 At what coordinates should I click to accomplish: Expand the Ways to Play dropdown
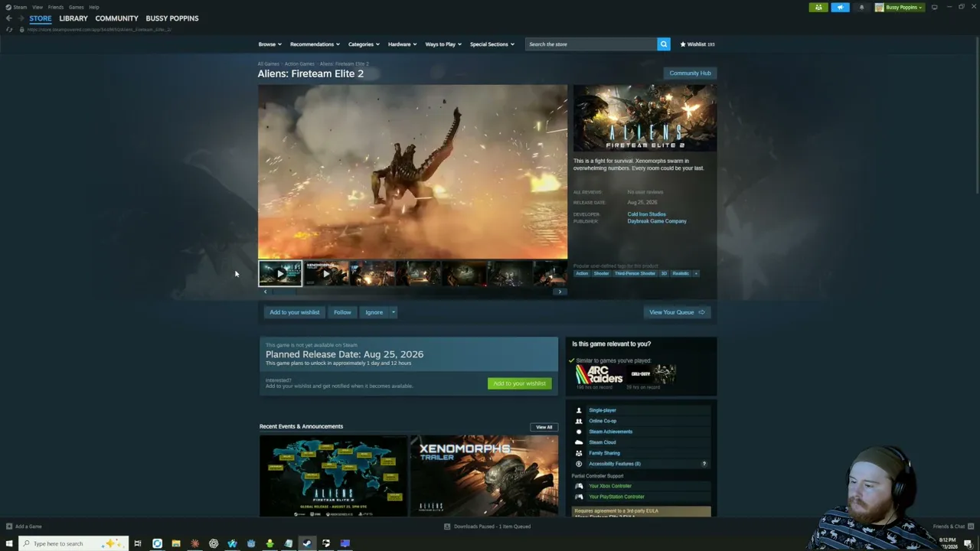click(443, 44)
